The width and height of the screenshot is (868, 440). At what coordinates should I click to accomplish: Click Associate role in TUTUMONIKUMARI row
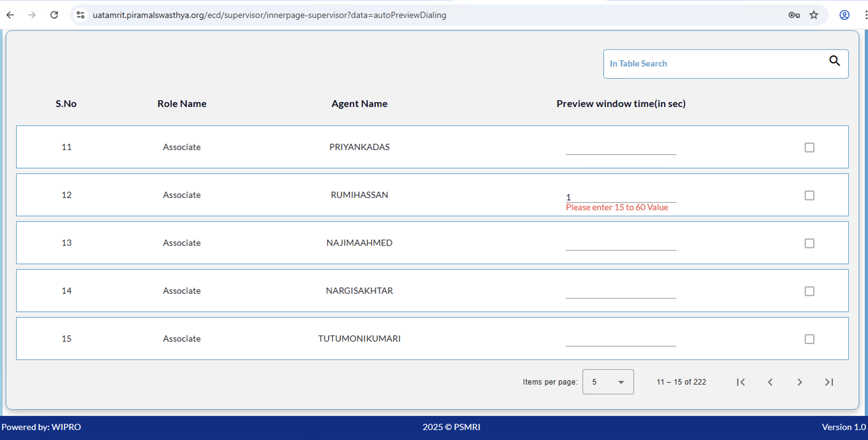tap(182, 338)
